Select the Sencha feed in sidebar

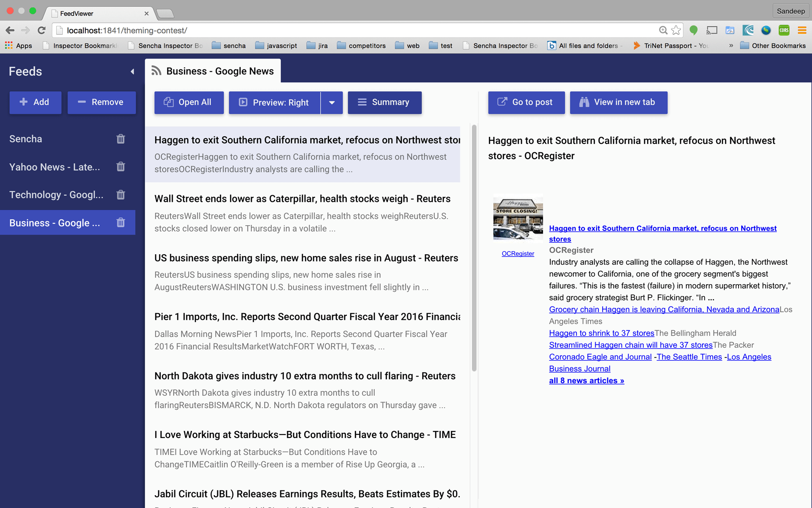68,139
